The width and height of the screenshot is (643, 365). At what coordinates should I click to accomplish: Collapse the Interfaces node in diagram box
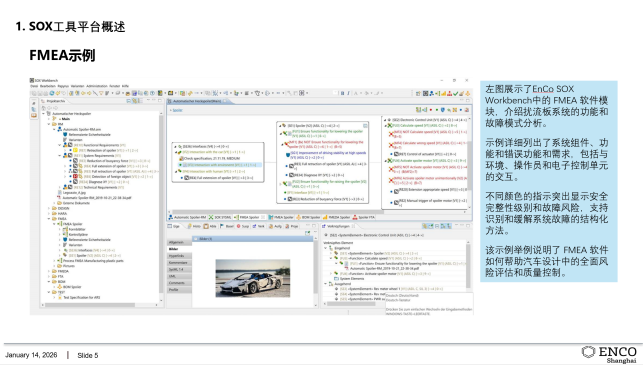(175, 146)
